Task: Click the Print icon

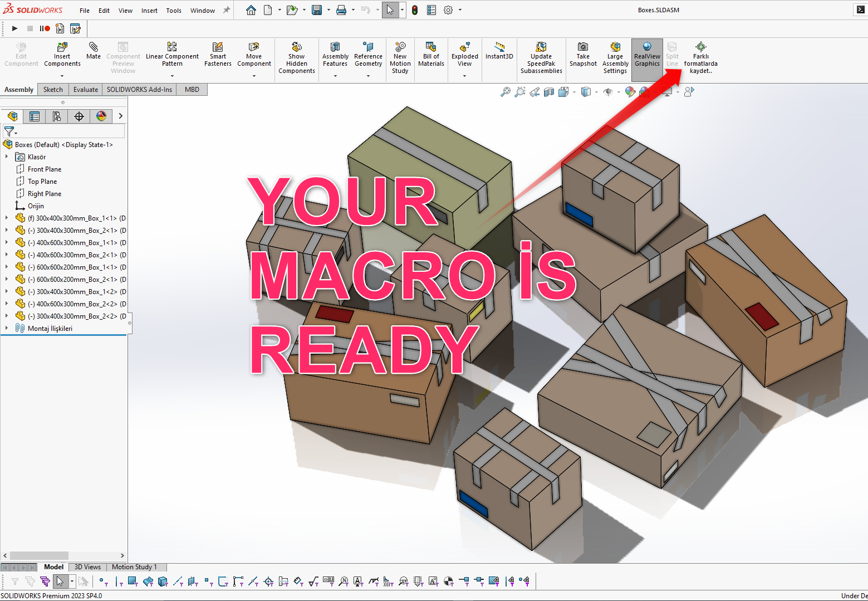Action: pos(341,10)
